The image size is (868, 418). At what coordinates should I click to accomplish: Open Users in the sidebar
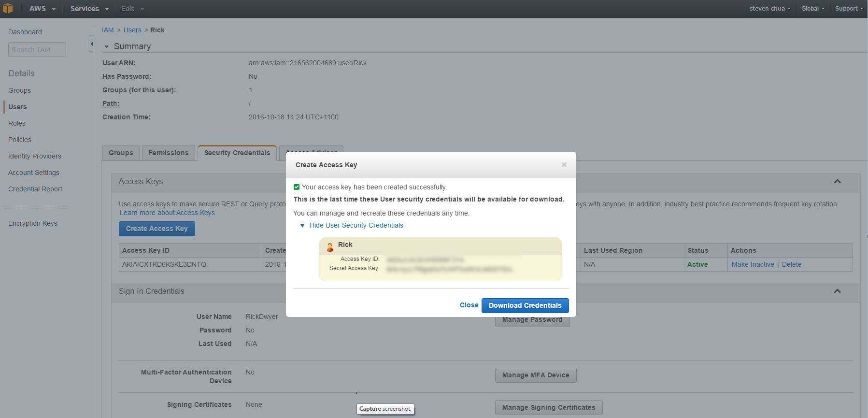pyautogui.click(x=17, y=107)
